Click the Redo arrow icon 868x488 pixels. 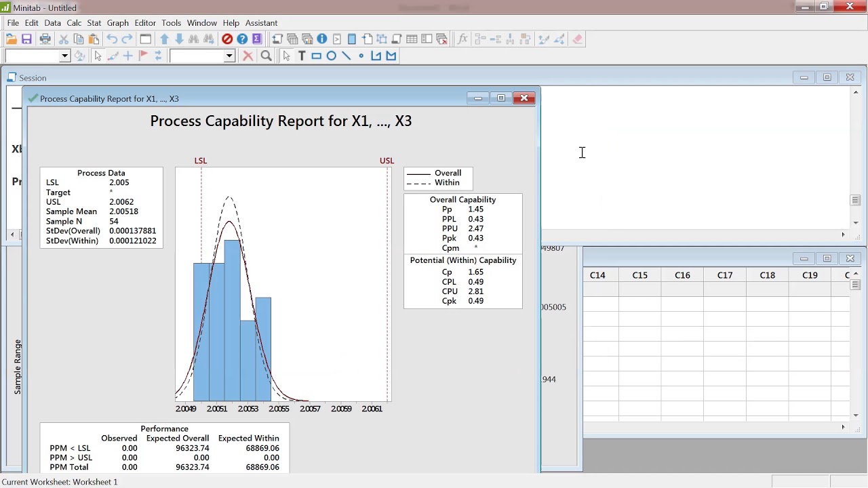click(x=127, y=39)
